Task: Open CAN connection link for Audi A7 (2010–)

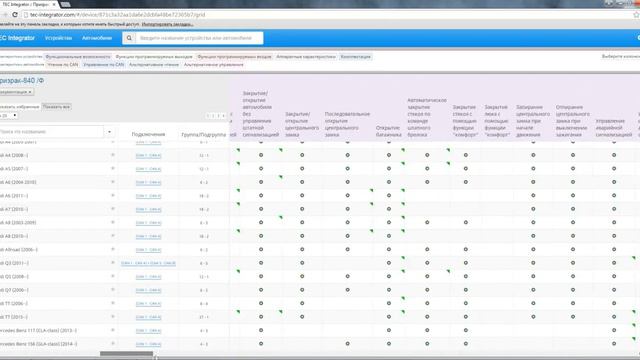Action: pyautogui.click(x=148, y=209)
